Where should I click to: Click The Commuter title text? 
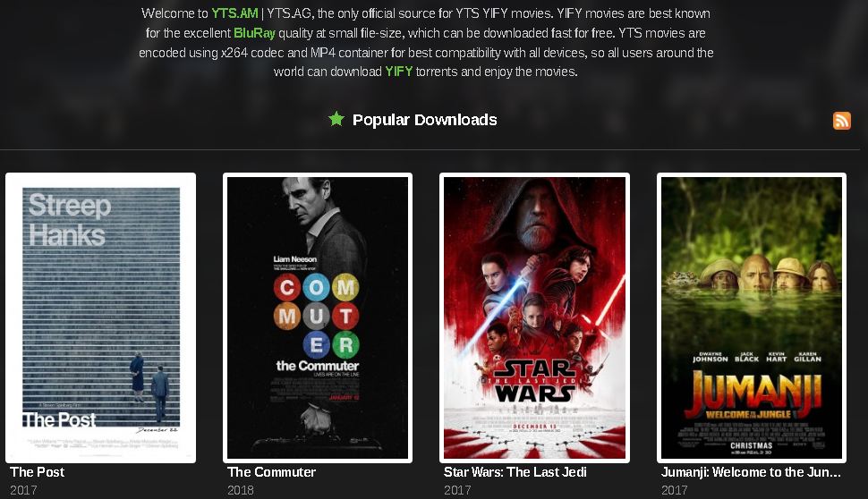tap(271, 472)
